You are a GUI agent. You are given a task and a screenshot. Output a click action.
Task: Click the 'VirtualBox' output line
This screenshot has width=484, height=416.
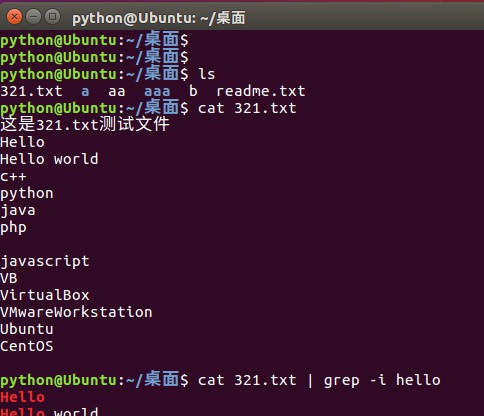point(45,295)
